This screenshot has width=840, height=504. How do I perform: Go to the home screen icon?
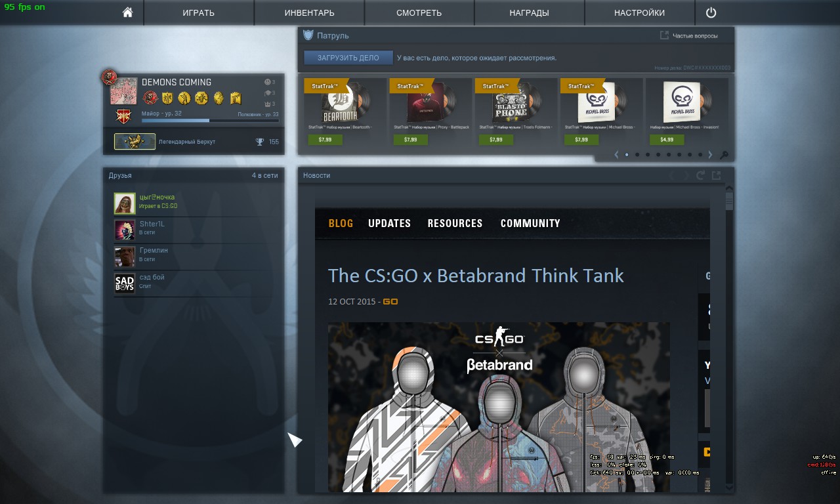tap(127, 12)
